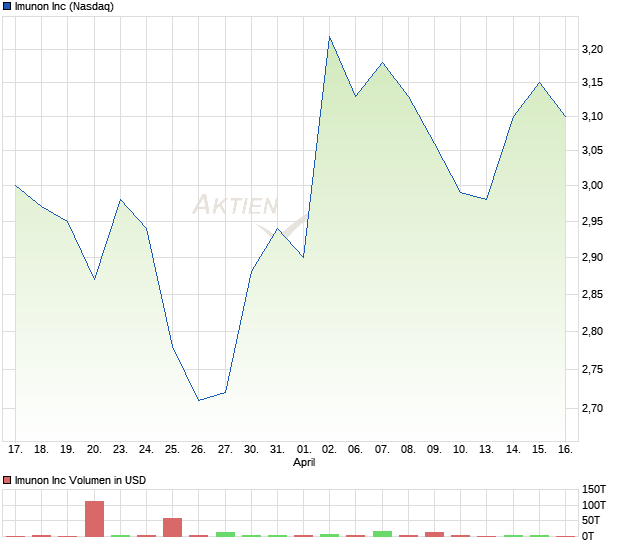
Task: Click the '31.' date label
Action: [277, 450]
